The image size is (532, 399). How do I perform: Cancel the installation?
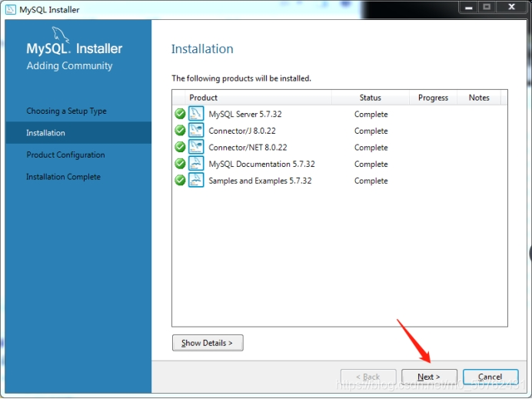490,377
